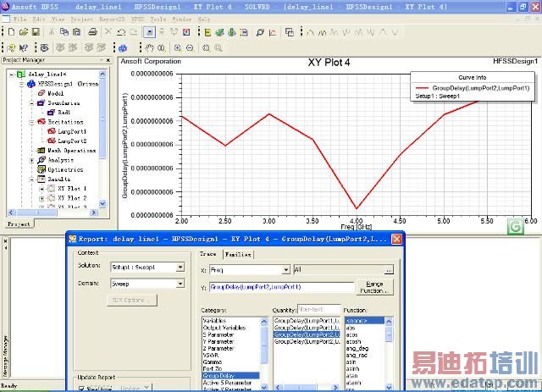Screen dimensions: 542x392
Task: Click the Undo arrow icon
Action: (x=121, y=32)
